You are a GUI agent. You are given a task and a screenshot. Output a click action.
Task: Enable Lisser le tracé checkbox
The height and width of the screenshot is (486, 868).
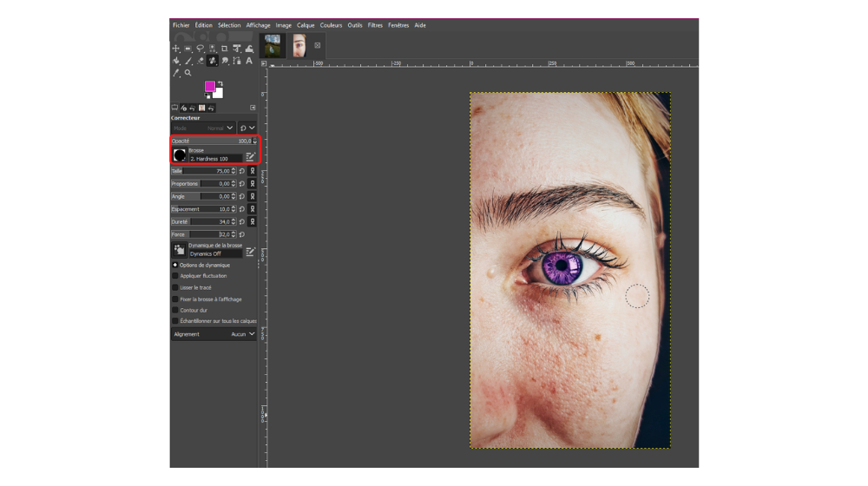[175, 287]
